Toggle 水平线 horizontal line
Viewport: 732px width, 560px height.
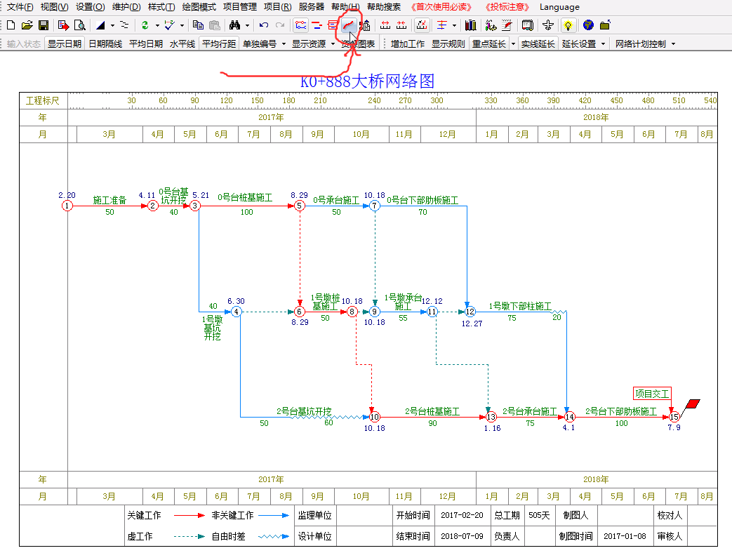182,44
